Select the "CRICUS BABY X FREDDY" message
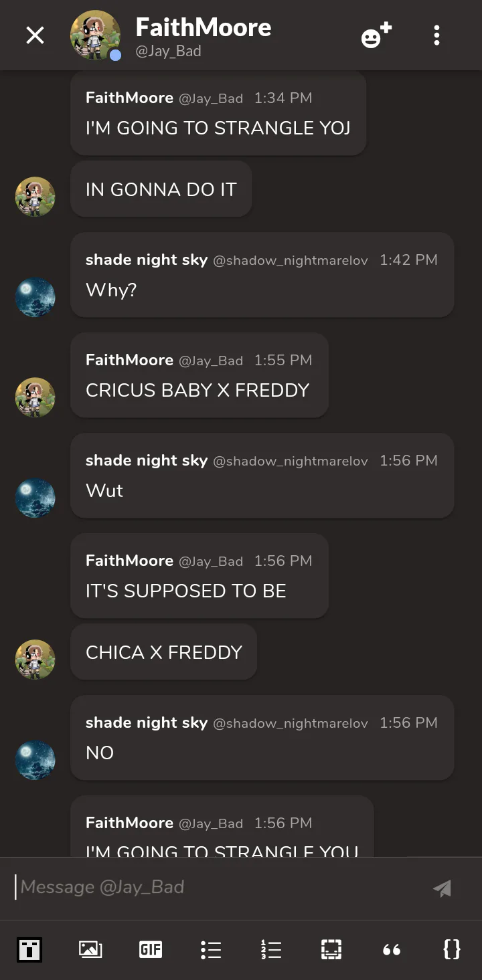This screenshot has width=482, height=980. click(197, 390)
